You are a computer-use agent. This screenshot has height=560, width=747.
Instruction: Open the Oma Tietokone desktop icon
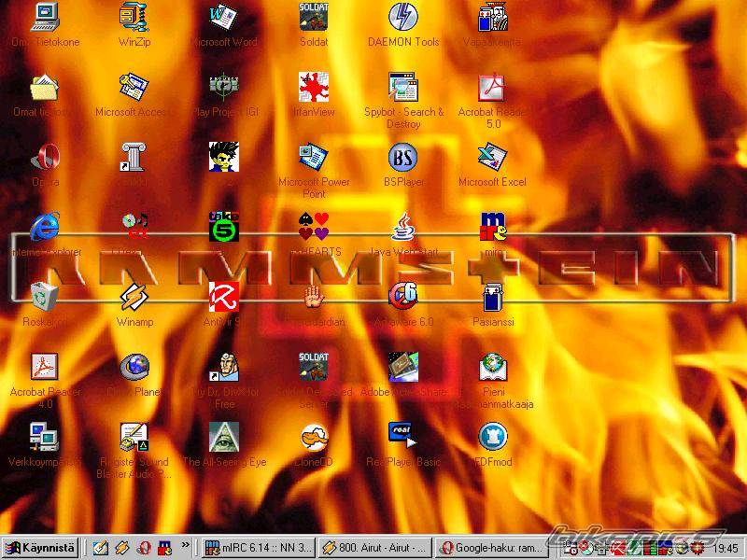[45, 17]
